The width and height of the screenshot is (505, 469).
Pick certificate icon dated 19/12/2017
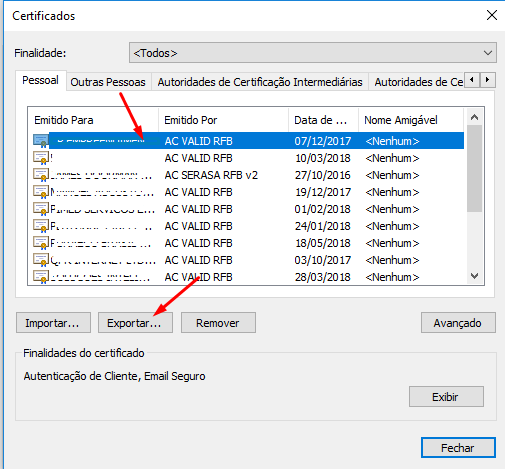41,192
